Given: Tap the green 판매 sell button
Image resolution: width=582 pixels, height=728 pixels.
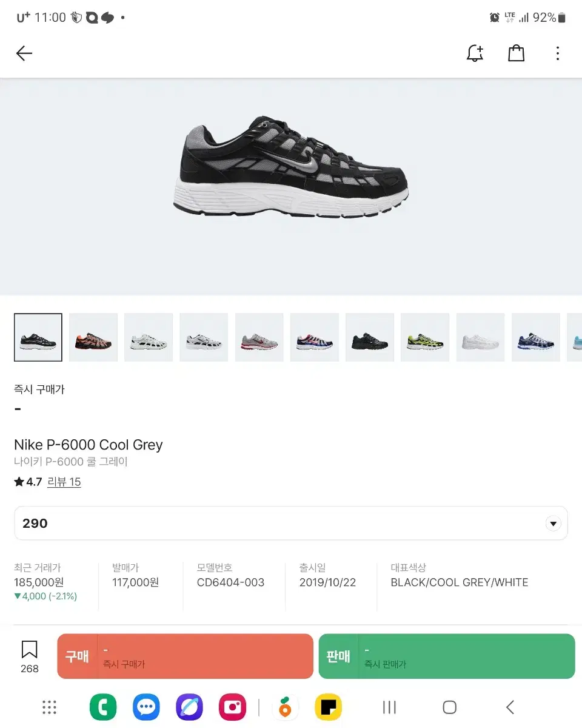Looking at the screenshot, I should pyautogui.click(x=446, y=656).
